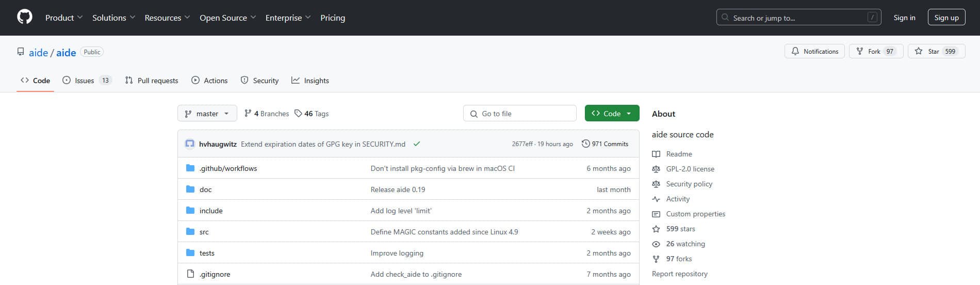The width and height of the screenshot is (980, 285).
Task: Click the bold aide repository name link
Action: point(66,53)
